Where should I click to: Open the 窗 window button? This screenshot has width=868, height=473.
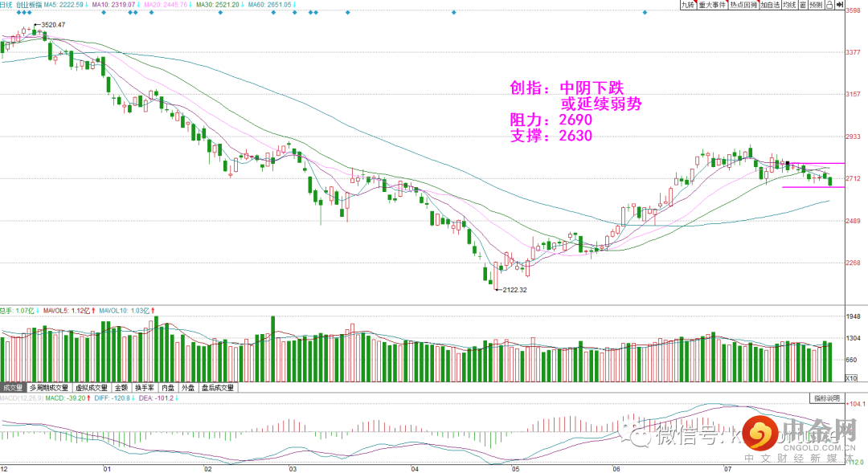click(x=803, y=5)
